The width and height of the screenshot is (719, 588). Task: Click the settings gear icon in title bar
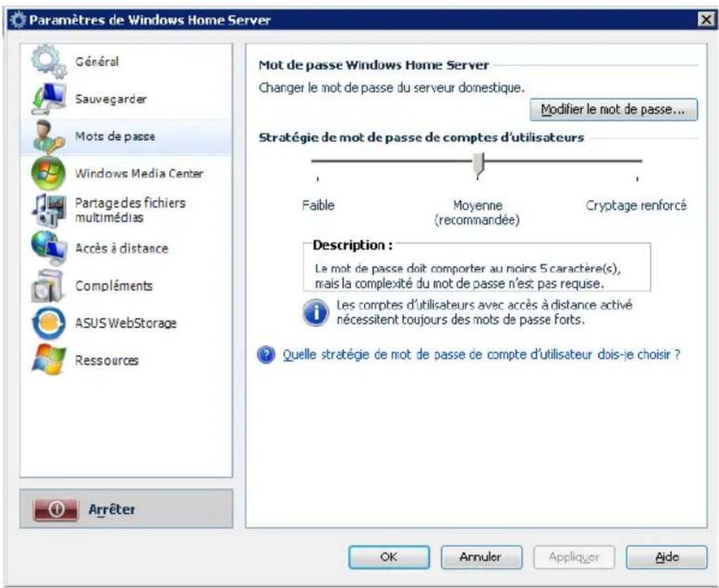[x=18, y=20]
